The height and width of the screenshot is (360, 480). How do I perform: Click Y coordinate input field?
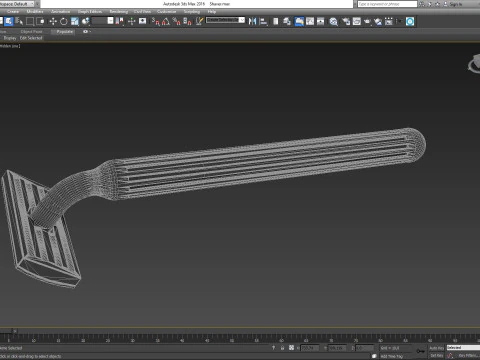pos(337,348)
